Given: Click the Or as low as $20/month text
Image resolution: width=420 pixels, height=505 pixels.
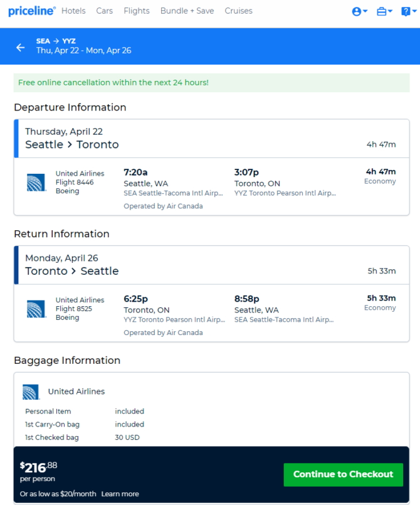Looking at the screenshot, I should [58, 494].
